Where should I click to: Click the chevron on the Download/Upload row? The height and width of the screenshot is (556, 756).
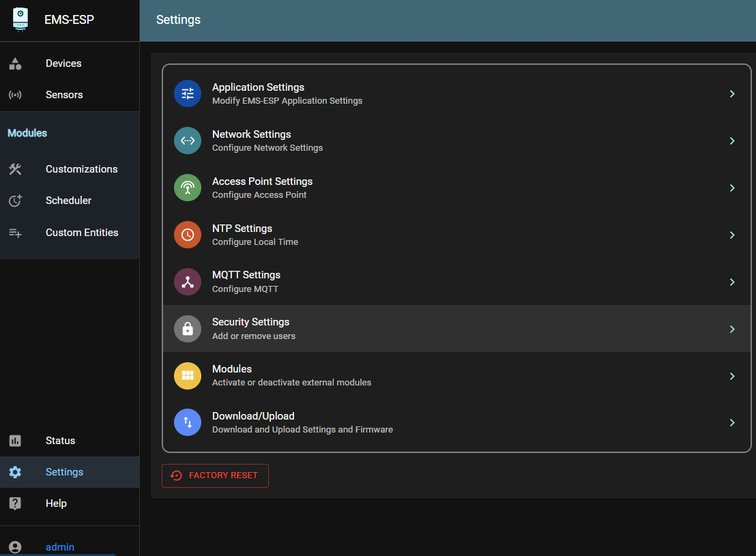coord(732,422)
